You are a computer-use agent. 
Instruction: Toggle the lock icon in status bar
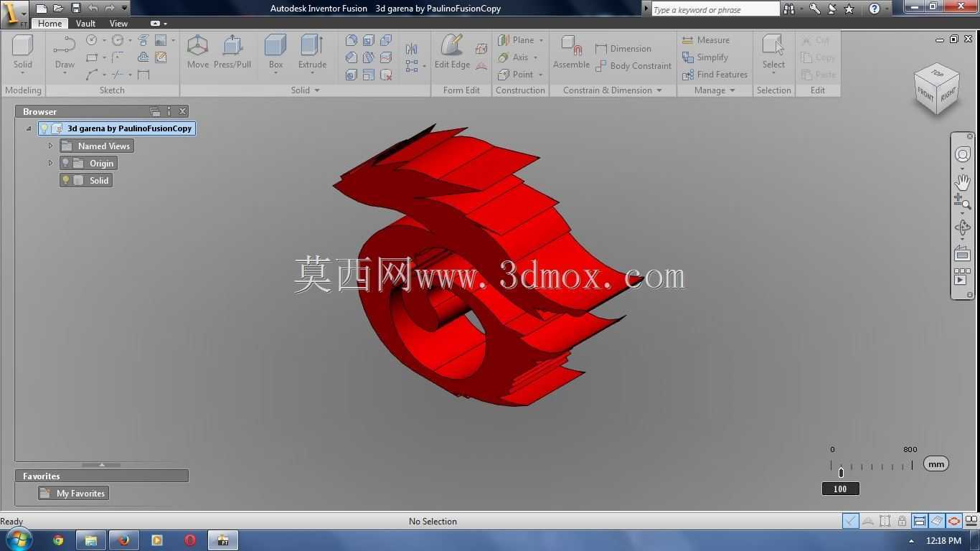point(902,521)
